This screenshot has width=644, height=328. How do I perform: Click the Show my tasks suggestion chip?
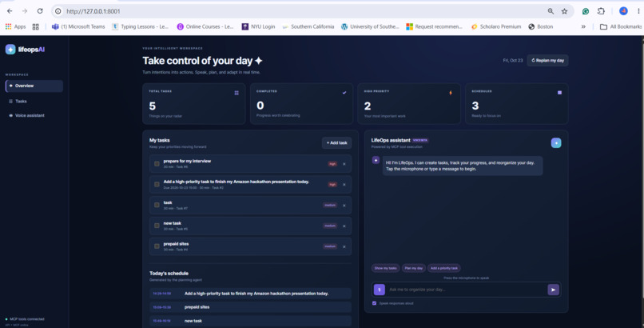[x=385, y=268]
